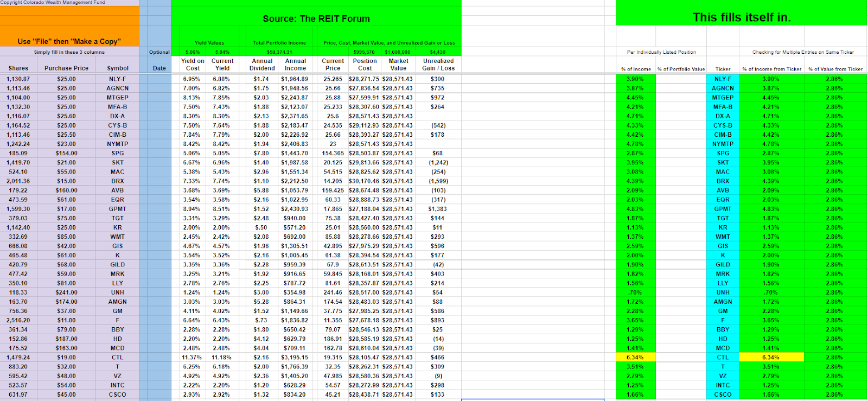Click "Simply fill in these 3 columns" note
The height and width of the screenshot is (401, 868).
click(x=69, y=52)
